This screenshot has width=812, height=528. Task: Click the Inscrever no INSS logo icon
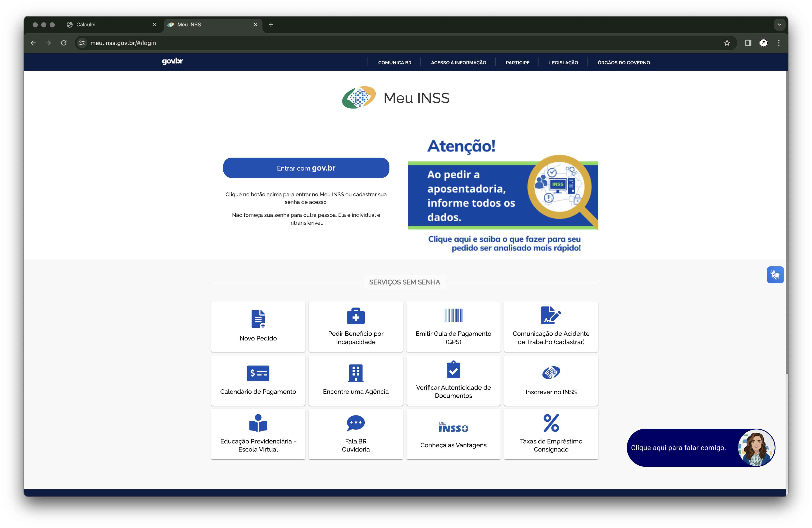(551, 372)
